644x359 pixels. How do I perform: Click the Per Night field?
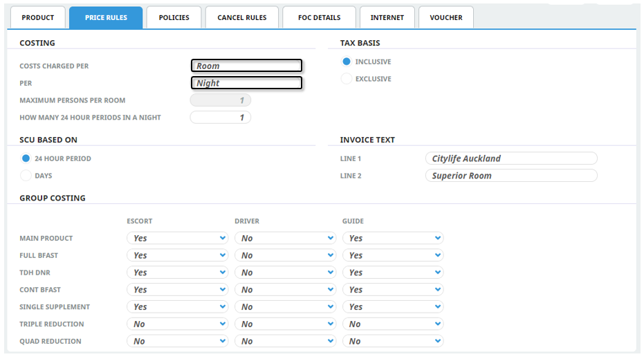point(246,83)
